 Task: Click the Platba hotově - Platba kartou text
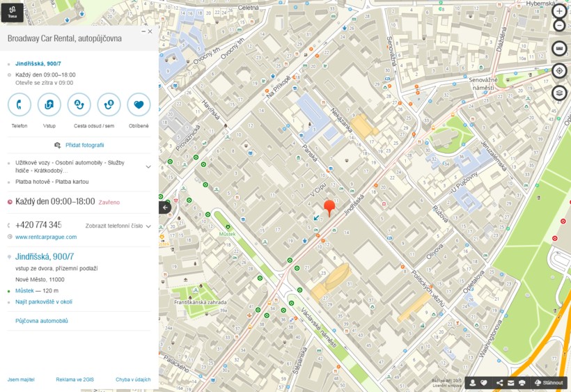[x=52, y=182]
